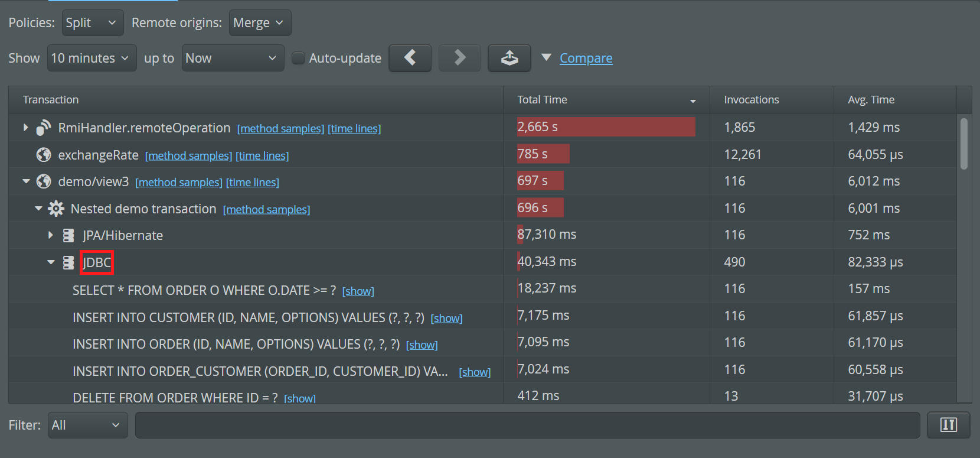
Task: Open time lines for exchangeRate
Action: coord(262,155)
